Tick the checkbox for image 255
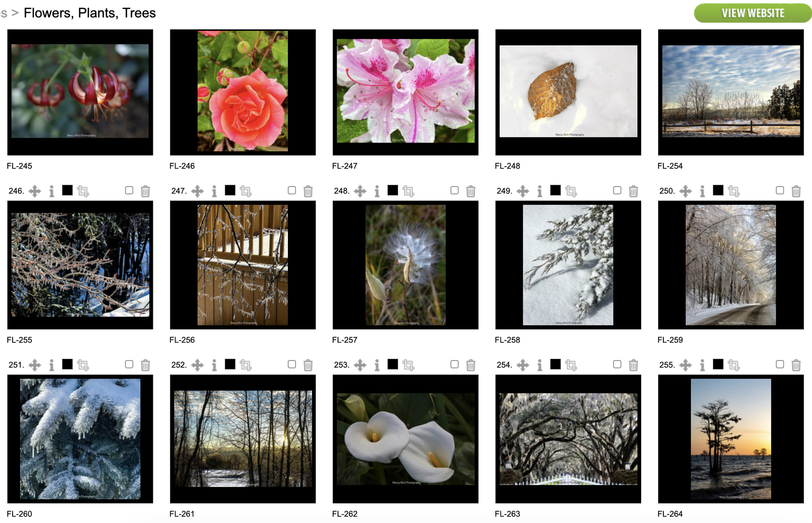Image resolution: width=812 pixels, height=523 pixels. [780, 364]
